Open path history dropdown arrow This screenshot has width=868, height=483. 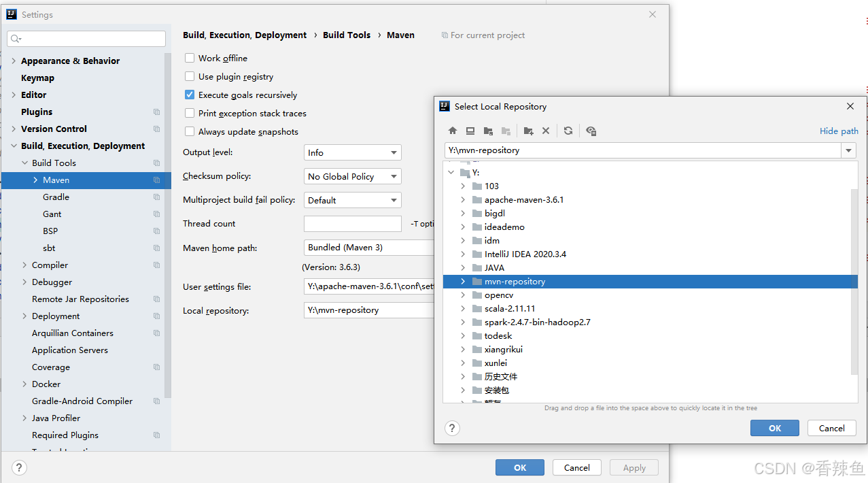[x=848, y=150]
